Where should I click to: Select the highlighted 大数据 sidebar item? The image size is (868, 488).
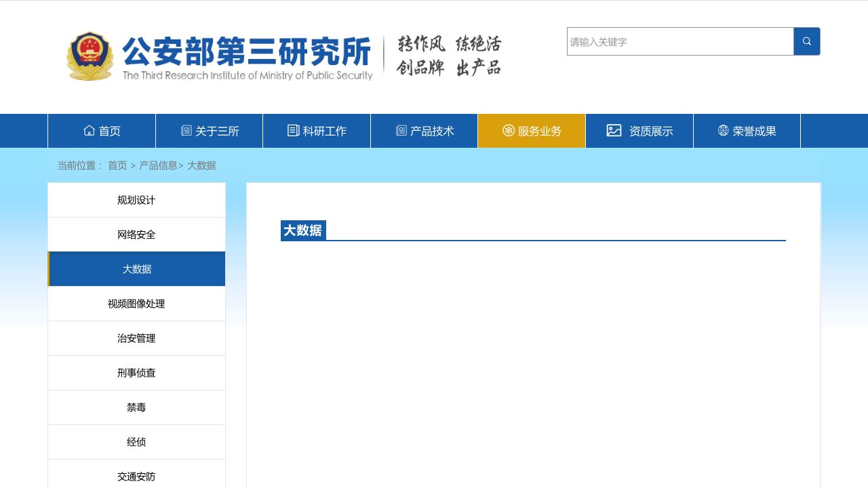point(136,269)
